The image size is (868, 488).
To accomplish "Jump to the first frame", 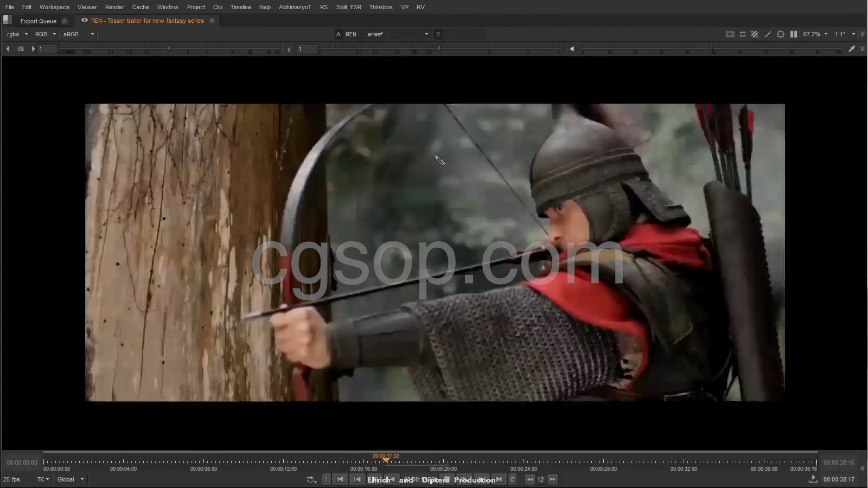I will [340, 479].
